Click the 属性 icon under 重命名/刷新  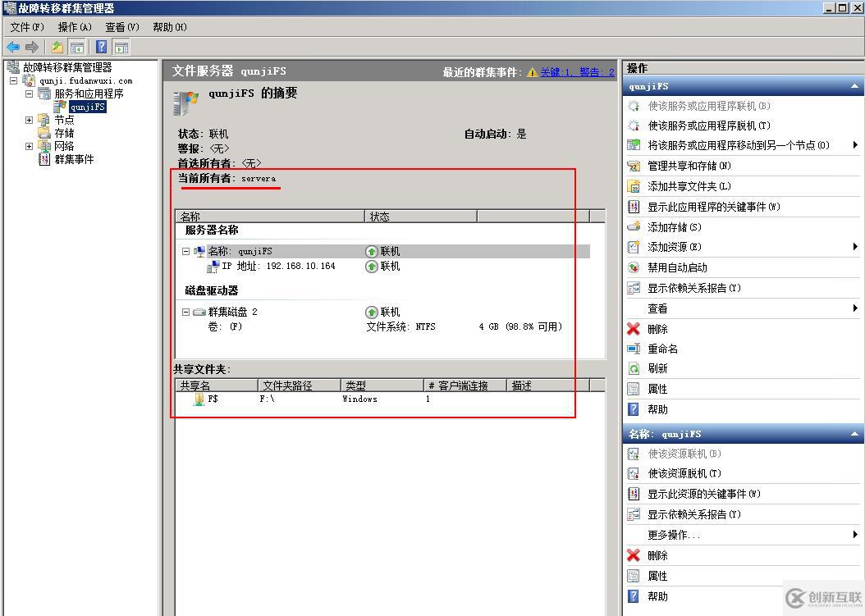point(634,389)
